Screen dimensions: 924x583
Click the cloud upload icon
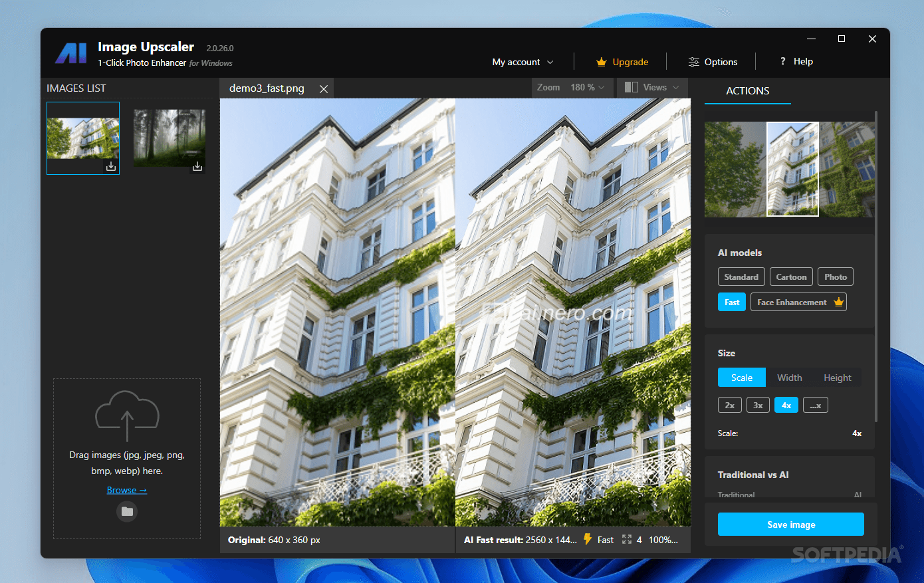pyautogui.click(x=127, y=415)
